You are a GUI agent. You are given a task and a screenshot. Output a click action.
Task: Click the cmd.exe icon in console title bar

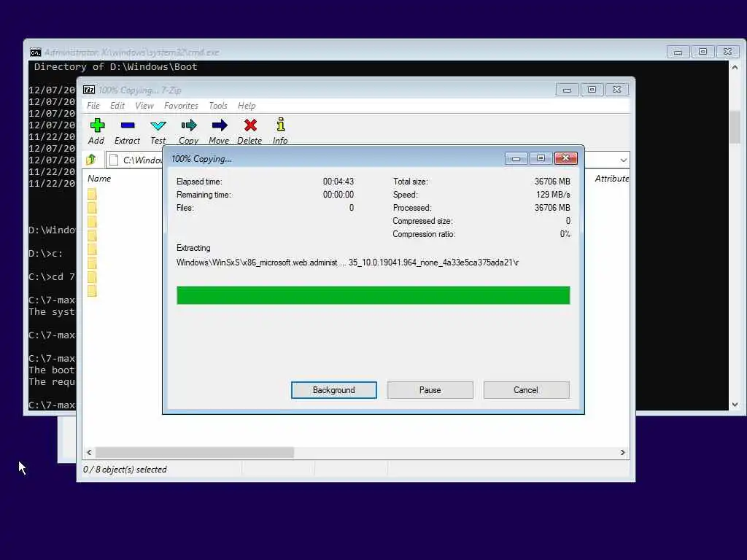click(x=36, y=52)
